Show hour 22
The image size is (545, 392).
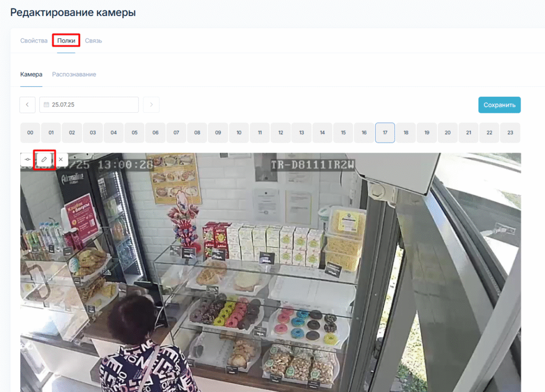(490, 132)
